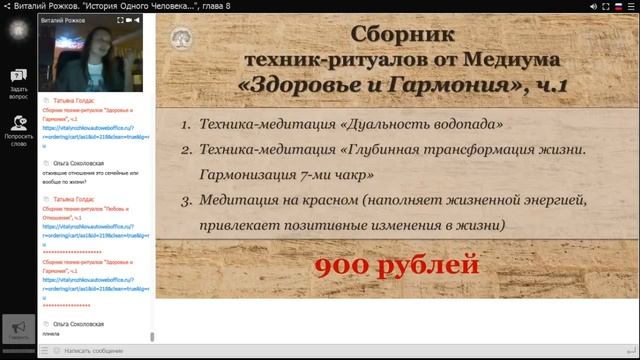Open the hamburger menu in the top bar
Image resolution: width=640 pixels, height=360 pixels.
coord(631,7)
